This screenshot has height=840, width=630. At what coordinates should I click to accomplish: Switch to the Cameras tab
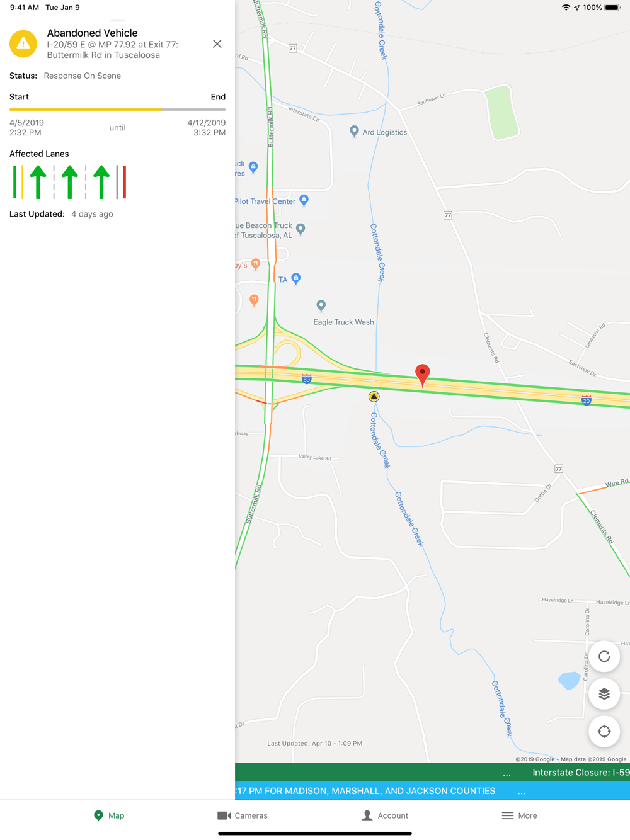pos(243,815)
